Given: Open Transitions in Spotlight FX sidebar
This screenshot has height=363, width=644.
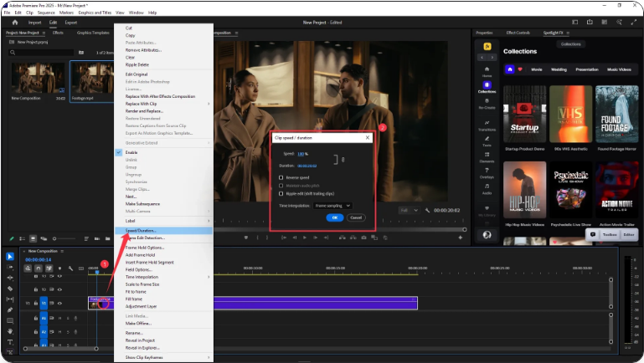Looking at the screenshot, I should [x=487, y=124].
